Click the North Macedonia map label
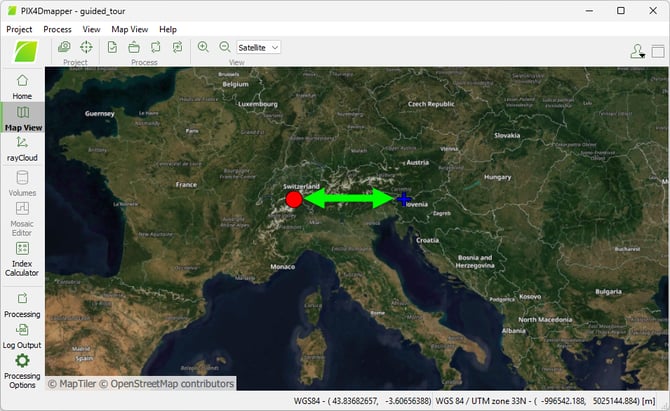670x411 pixels. [545, 320]
